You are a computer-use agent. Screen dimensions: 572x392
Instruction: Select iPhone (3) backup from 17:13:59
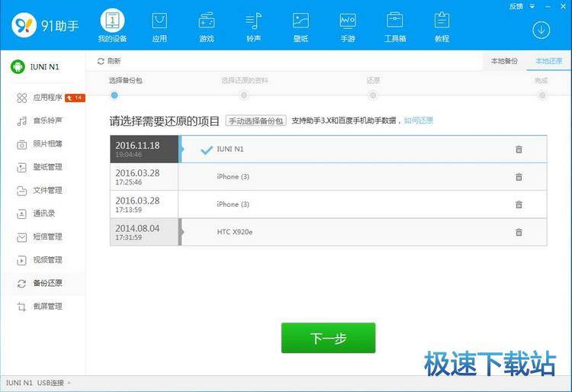coord(233,204)
